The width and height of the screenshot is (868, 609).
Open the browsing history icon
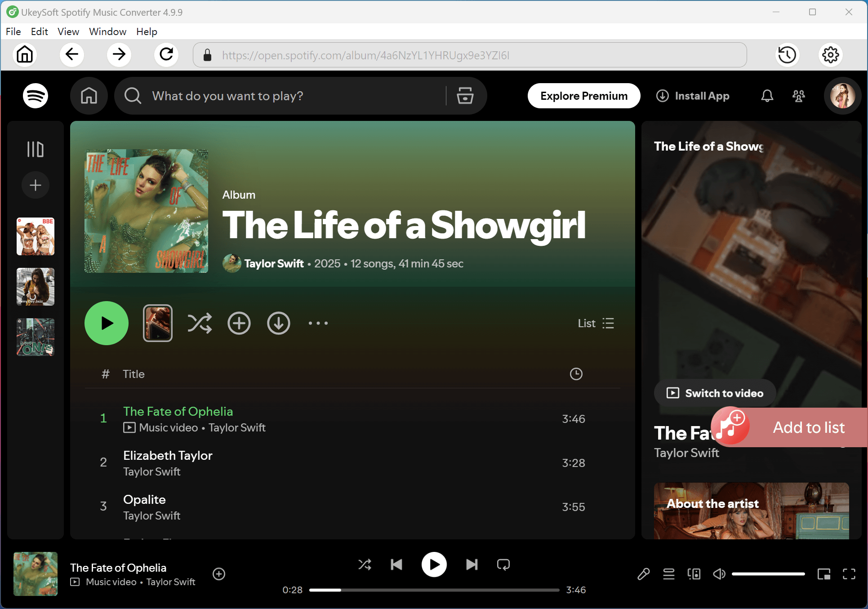(787, 55)
